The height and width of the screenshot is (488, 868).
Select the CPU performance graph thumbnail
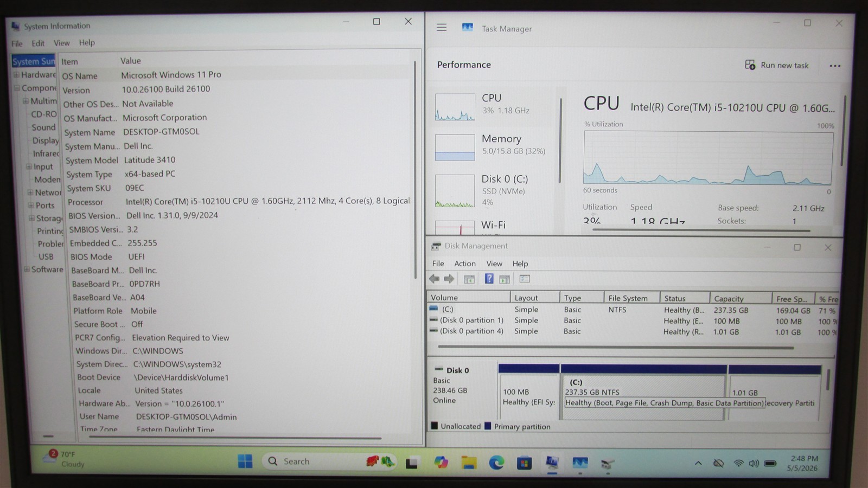[x=455, y=107]
